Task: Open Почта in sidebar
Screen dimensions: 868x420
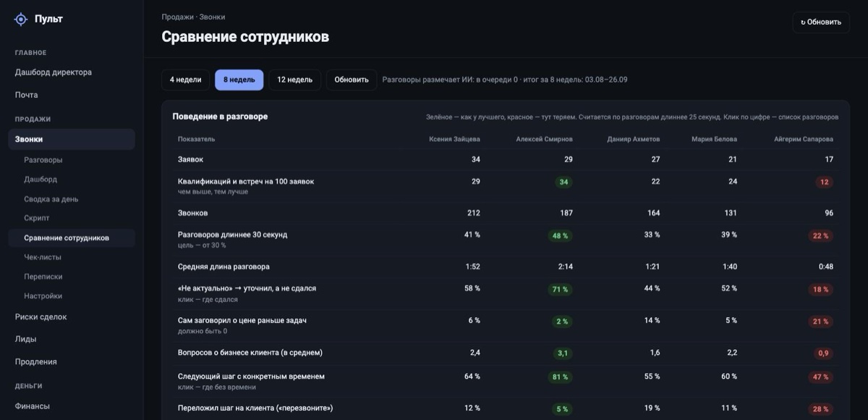Action: 27,95
